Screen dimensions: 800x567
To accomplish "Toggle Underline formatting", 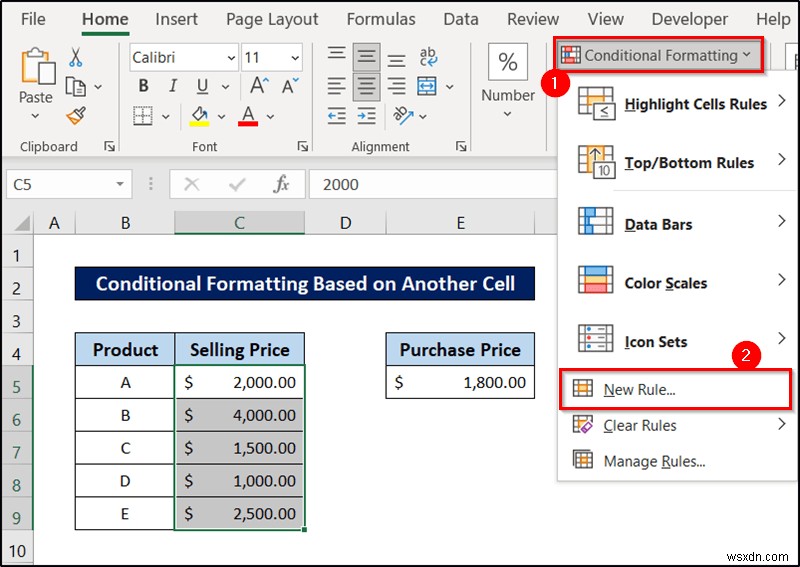I will click(x=202, y=86).
